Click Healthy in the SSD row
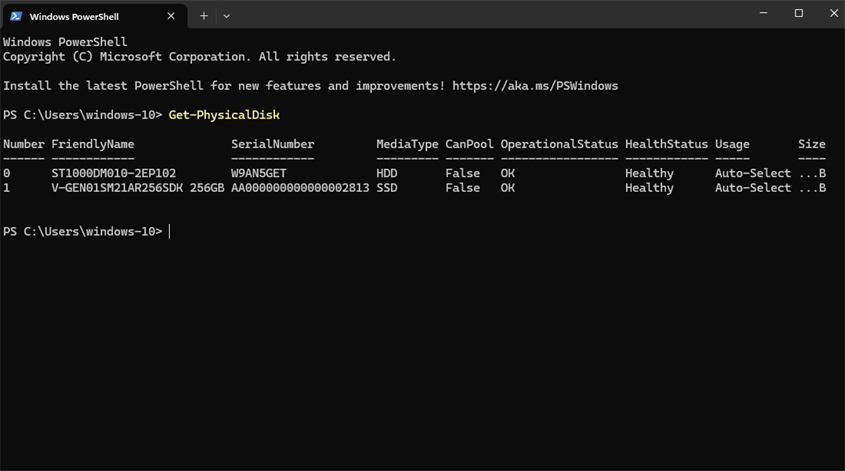The image size is (845, 471). click(x=649, y=188)
